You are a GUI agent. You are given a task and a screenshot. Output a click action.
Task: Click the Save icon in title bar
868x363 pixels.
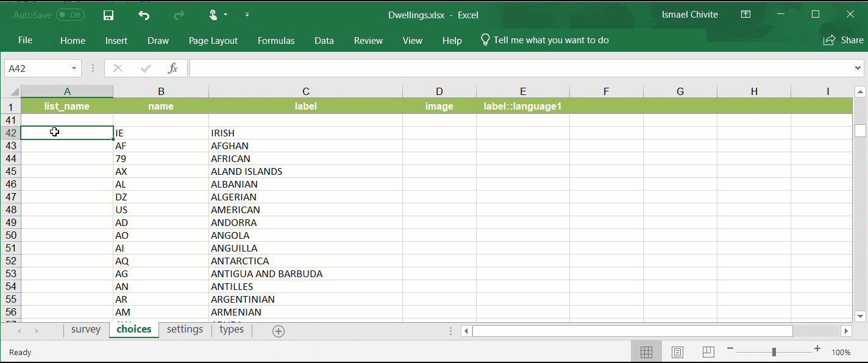(x=108, y=15)
